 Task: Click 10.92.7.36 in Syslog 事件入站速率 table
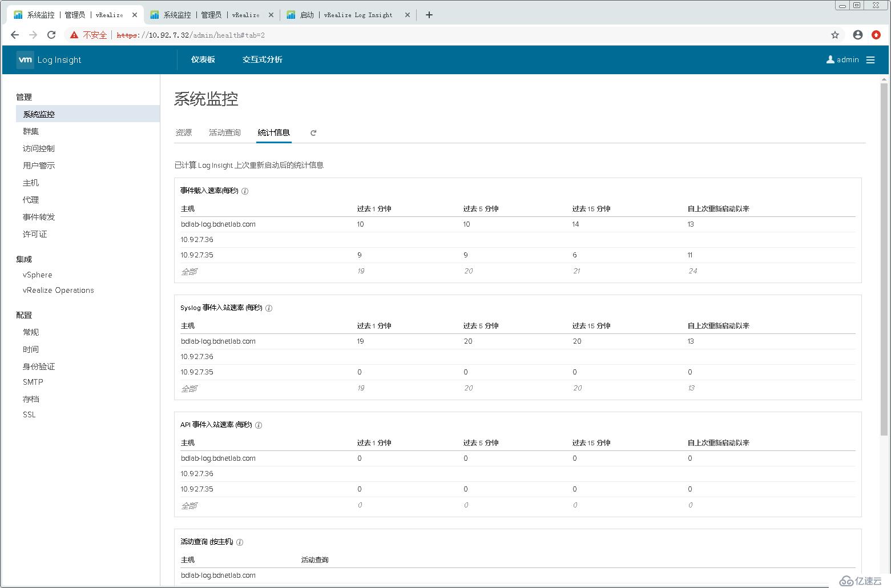tap(197, 357)
